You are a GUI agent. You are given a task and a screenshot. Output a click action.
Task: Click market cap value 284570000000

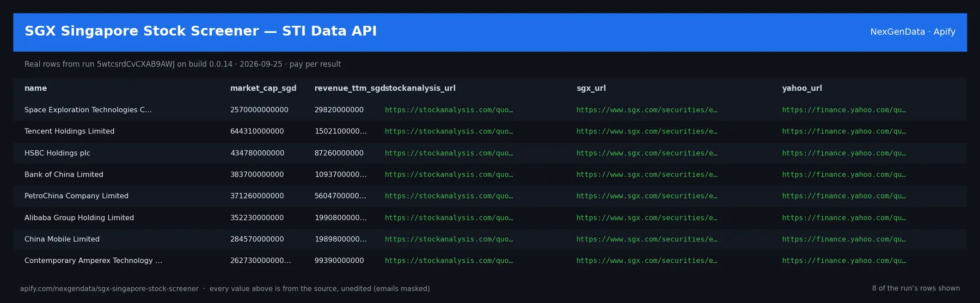(x=257, y=239)
